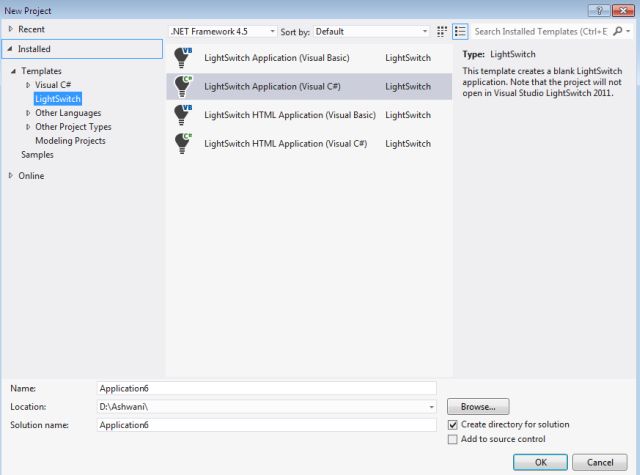Click the VB lightbulb icon for LightSwitch HTML Application
Viewport: 640px width, 475px height.
182,115
